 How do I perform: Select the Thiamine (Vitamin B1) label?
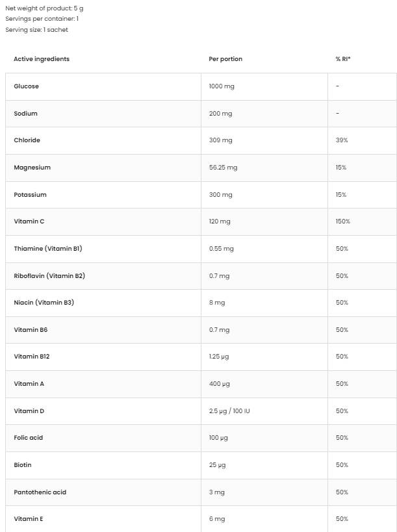[47, 249]
